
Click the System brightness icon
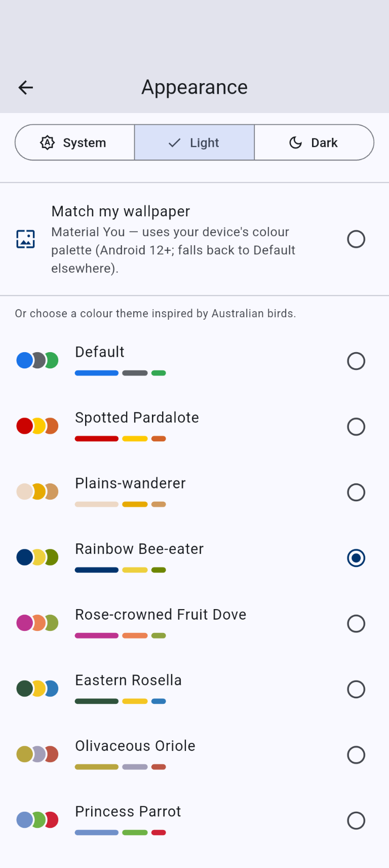(x=47, y=143)
